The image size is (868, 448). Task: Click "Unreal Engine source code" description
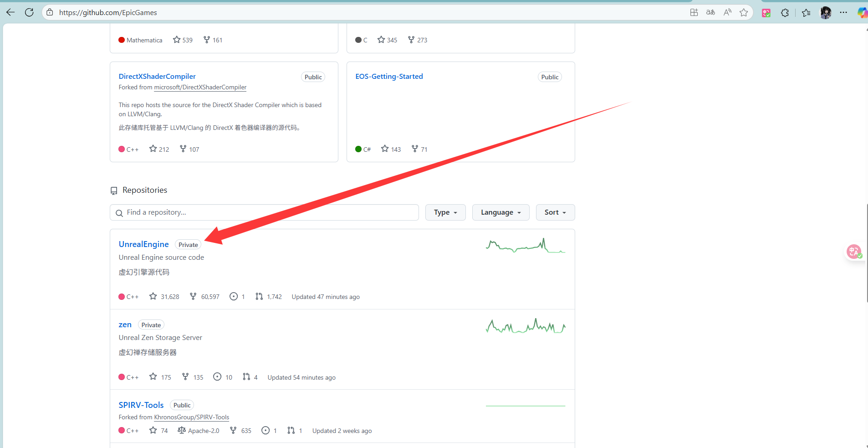[x=161, y=257]
